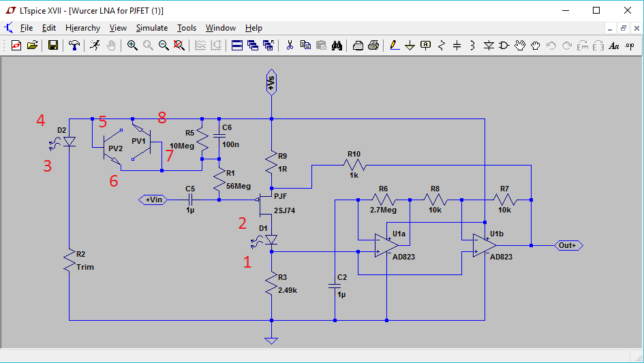Click the PV1 transistor label
644x363 pixels.
138,141
